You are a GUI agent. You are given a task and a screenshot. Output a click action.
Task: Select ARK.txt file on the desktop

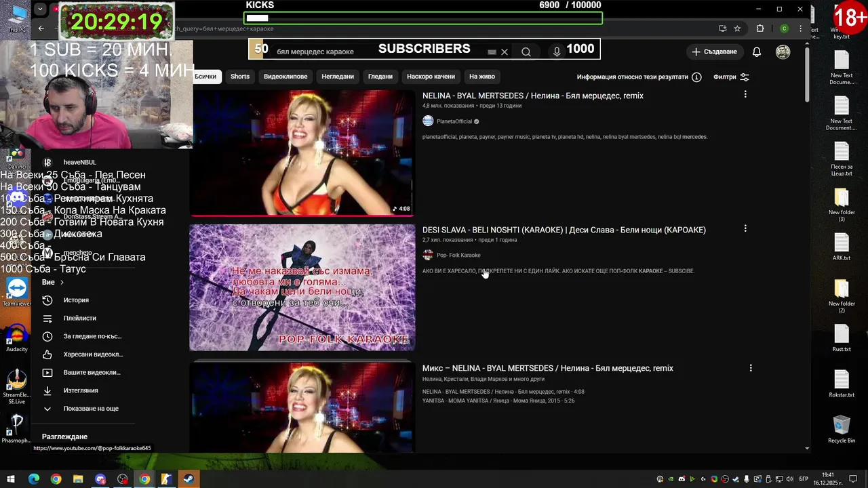(x=842, y=247)
